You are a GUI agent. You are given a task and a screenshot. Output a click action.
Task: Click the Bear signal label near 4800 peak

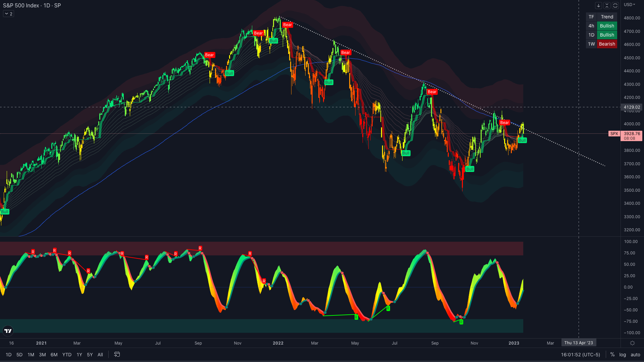287,25
